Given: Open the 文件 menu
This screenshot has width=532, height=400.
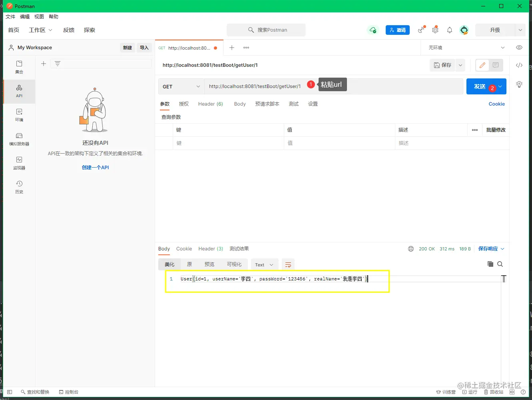Looking at the screenshot, I should (10, 17).
